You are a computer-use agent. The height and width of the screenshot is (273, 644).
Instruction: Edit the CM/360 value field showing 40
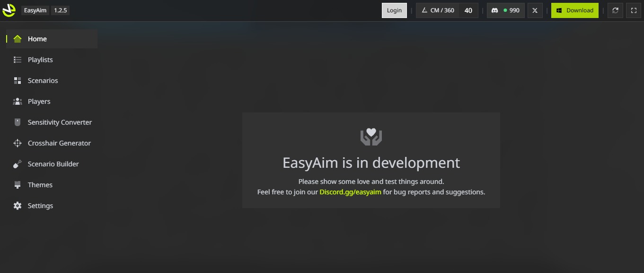pos(468,10)
